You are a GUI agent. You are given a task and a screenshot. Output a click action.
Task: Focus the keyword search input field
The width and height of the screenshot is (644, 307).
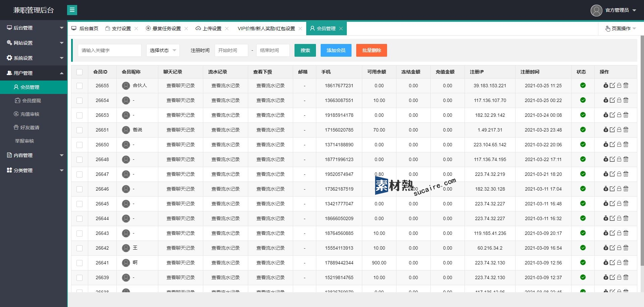110,50
